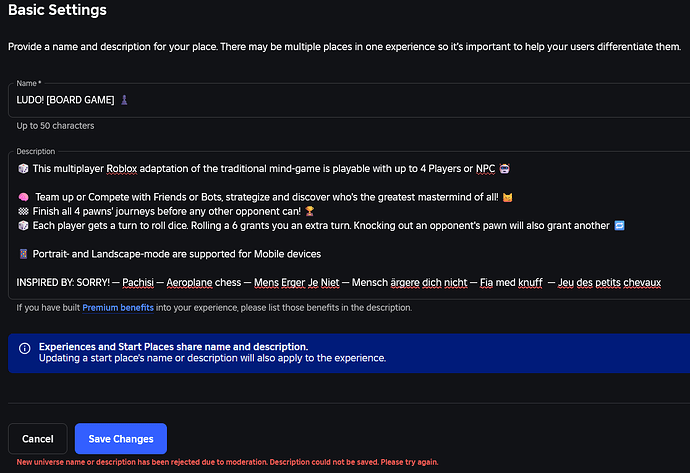This screenshot has height=473, width=690.
Task: Save Changes to the basic settings
Action: point(121,439)
